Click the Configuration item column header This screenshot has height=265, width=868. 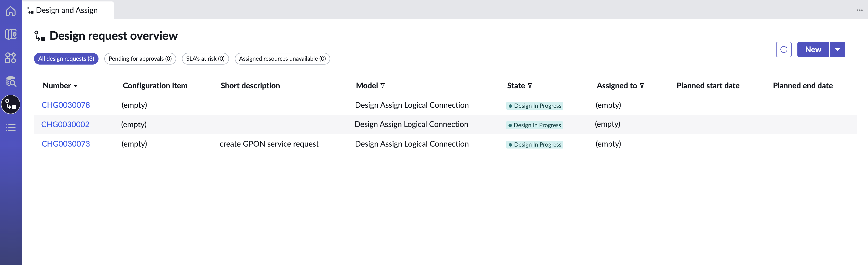155,86
